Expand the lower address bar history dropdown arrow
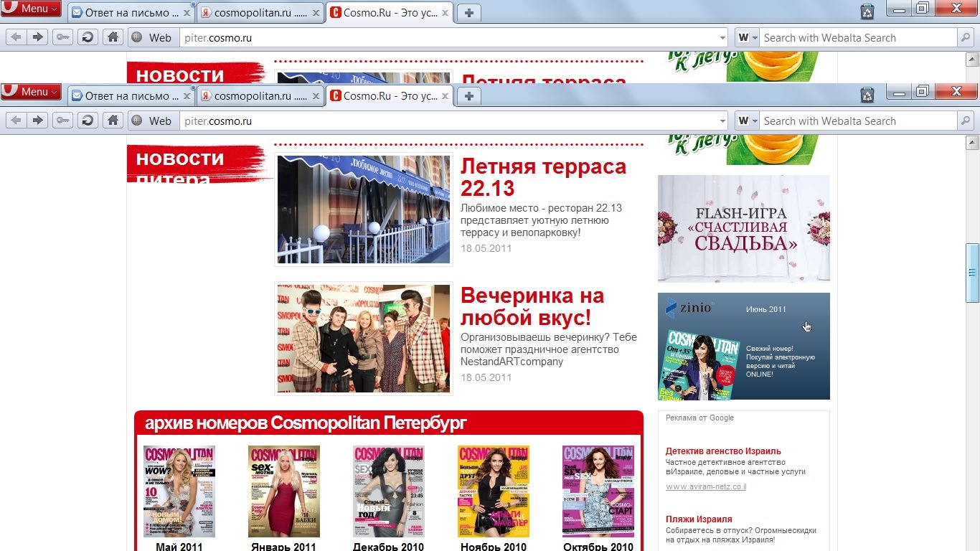This screenshot has width=980, height=551. coord(722,121)
